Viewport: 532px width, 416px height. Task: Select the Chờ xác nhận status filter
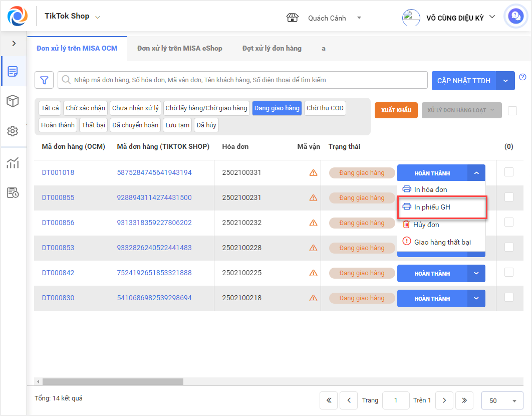86,108
